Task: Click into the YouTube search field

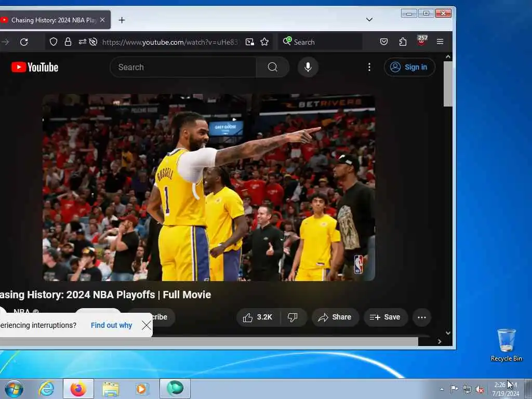Action: (183, 67)
